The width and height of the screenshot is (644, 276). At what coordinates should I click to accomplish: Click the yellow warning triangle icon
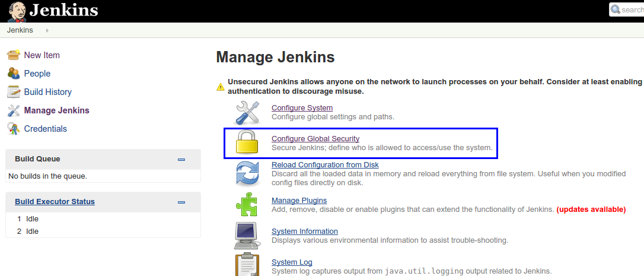pos(221,87)
